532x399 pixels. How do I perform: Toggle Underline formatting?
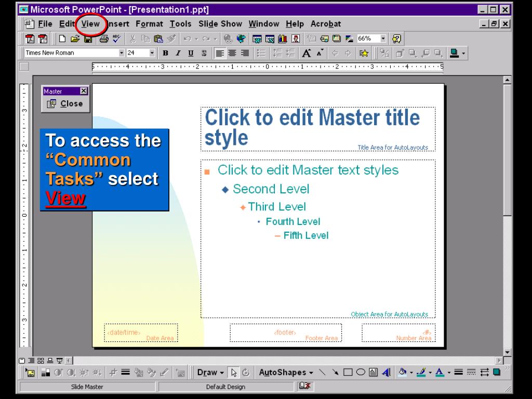pos(191,53)
